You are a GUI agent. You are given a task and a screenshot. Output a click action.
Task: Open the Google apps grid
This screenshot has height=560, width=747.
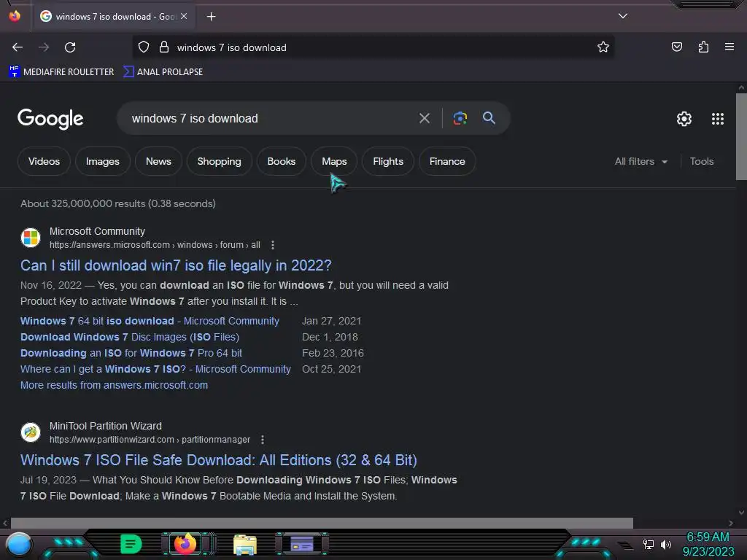[x=718, y=119]
